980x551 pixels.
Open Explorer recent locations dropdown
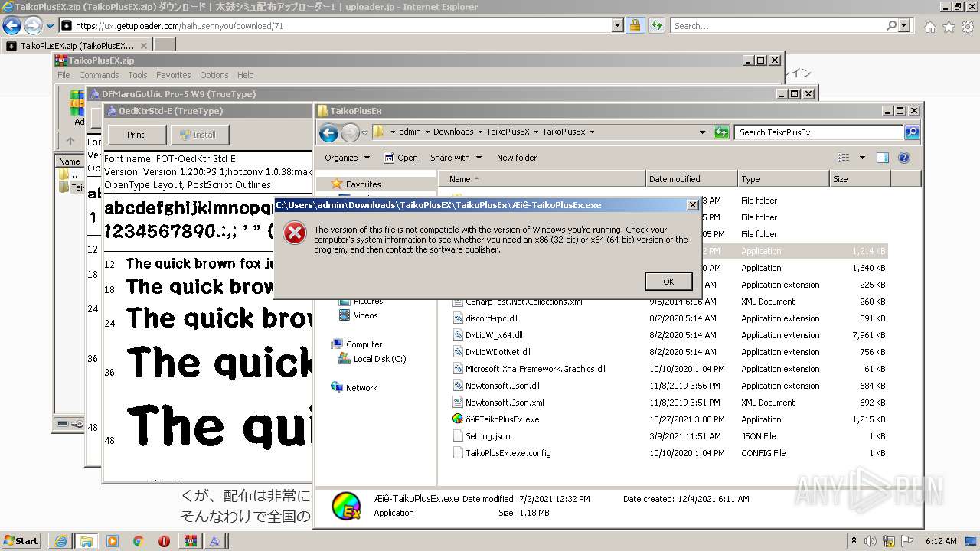(365, 132)
